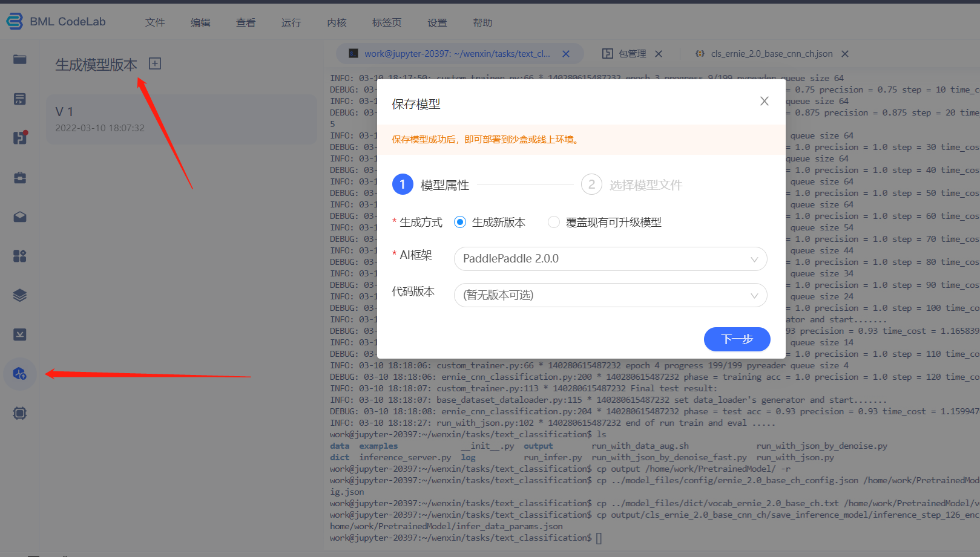Open the briefcase toolbox icon in sidebar
This screenshot has height=557, width=980.
click(20, 177)
